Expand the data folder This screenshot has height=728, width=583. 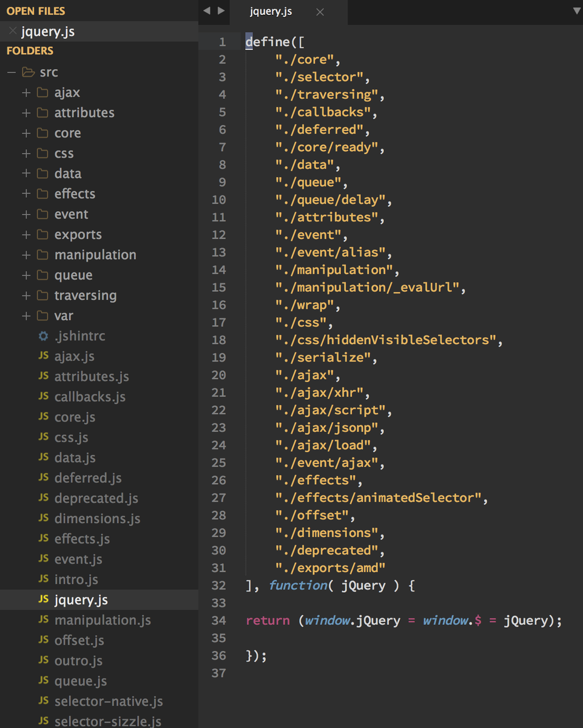click(26, 174)
